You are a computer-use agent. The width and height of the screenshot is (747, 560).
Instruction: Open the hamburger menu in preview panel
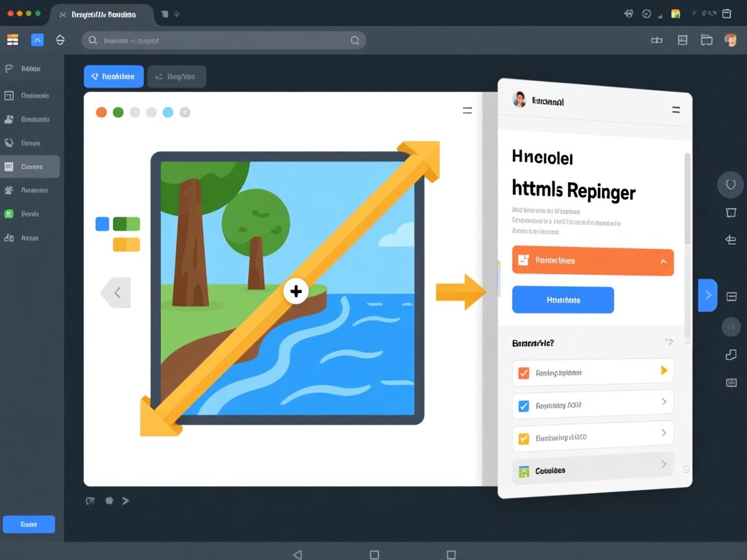pos(676,110)
